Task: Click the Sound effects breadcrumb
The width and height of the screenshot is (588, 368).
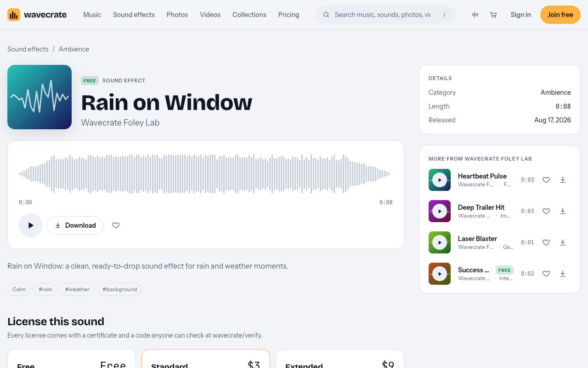Action: coord(28,49)
